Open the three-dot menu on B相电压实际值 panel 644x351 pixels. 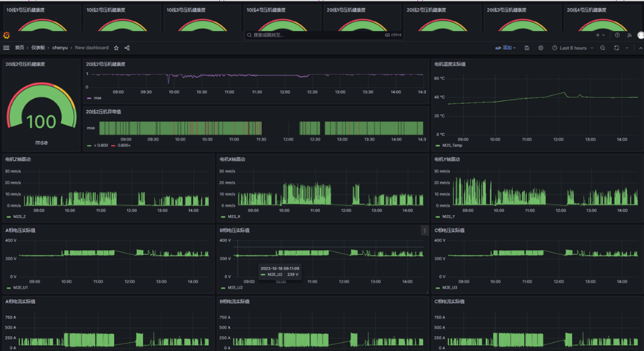click(x=424, y=231)
